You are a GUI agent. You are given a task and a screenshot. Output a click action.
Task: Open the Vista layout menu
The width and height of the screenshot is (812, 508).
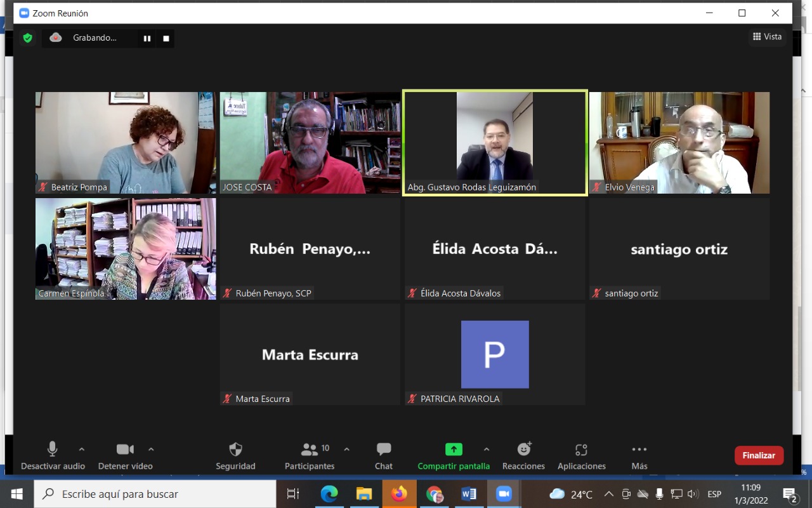tap(767, 37)
